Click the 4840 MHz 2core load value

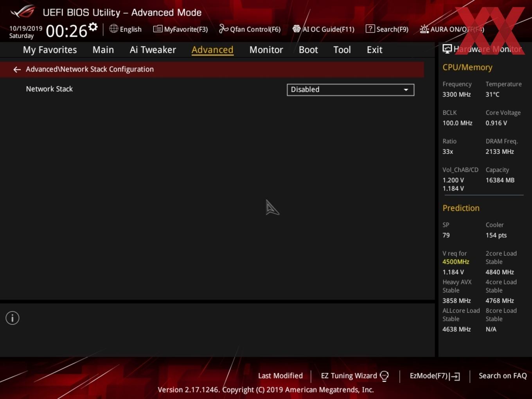[500, 272]
